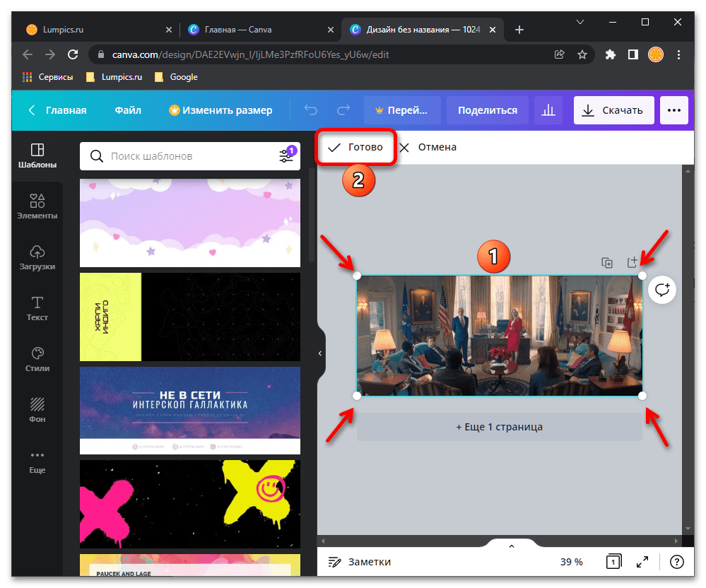Screen dimensions: 706x588
Task: Confirm the crop with Готово
Action: tap(355, 147)
